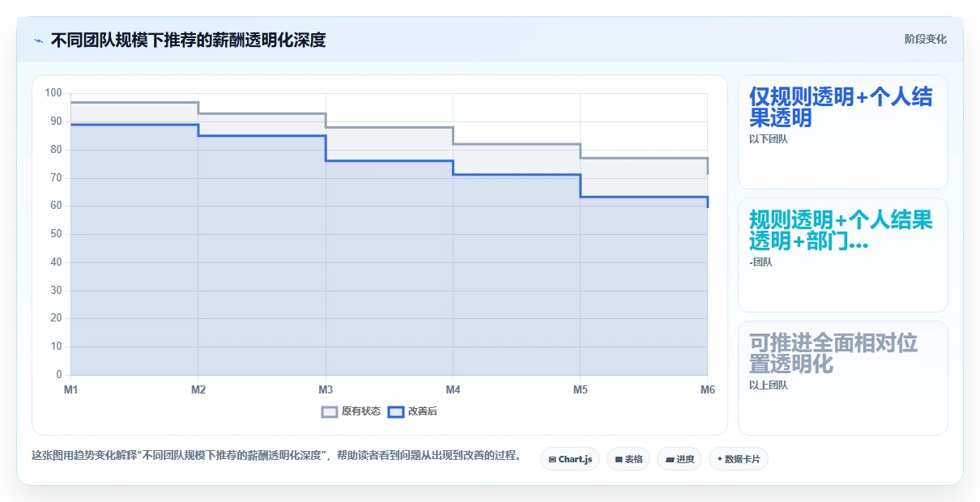
Task: Click the 以上团队 caption
Action: click(769, 385)
